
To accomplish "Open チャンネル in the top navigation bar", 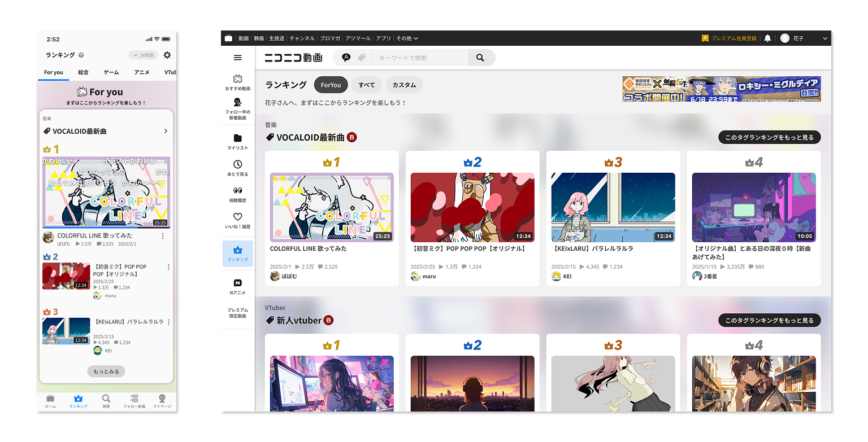I will (302, 38).
